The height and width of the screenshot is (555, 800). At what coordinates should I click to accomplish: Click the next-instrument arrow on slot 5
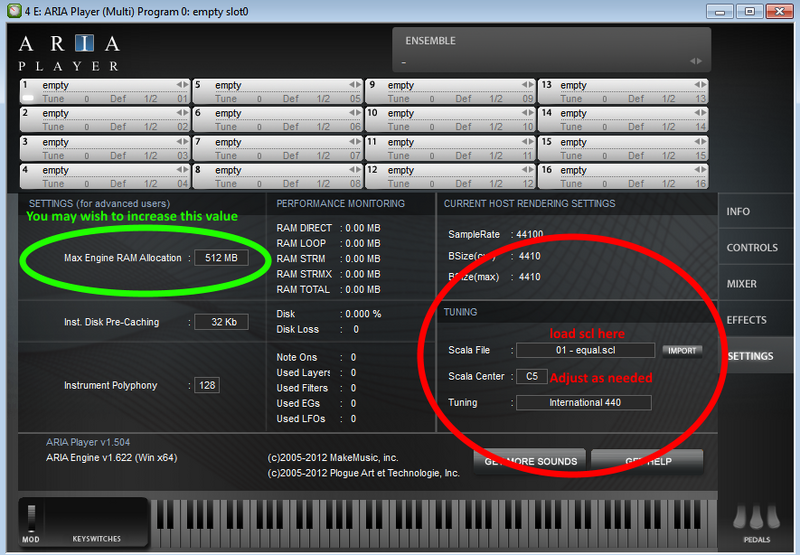tap(359, 85)
